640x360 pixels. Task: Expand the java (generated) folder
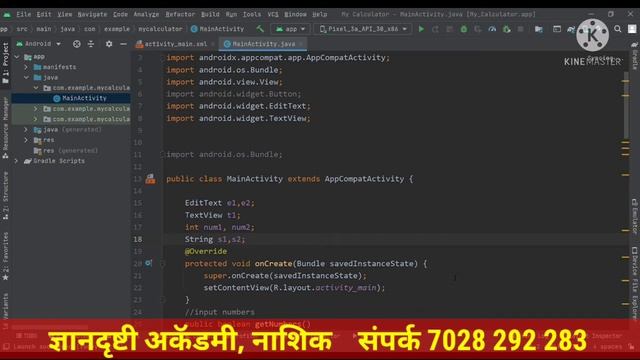[26, 129]
